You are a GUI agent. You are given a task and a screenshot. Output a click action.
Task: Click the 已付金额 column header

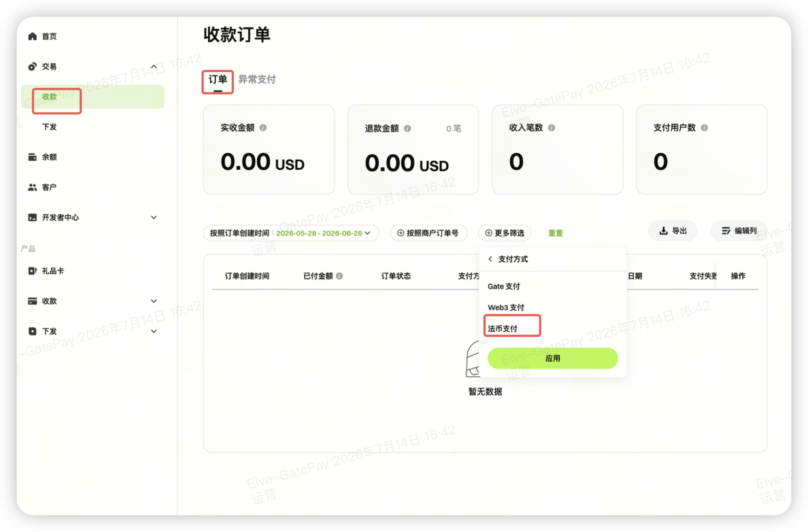pos(318,276)
